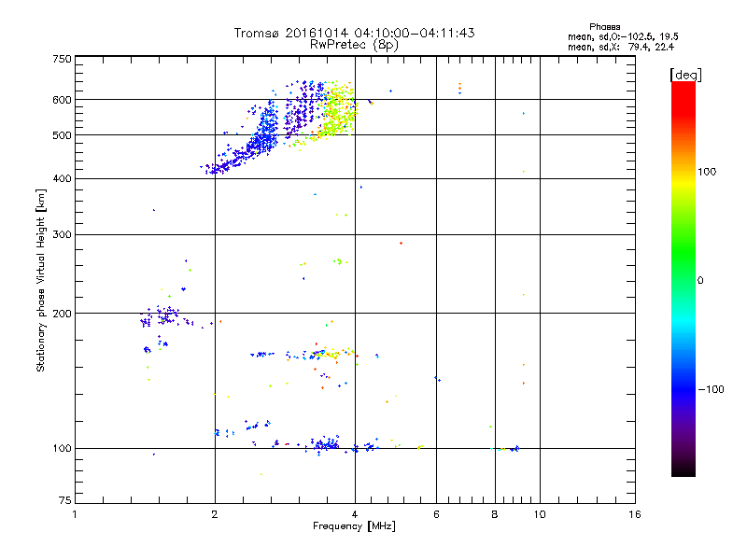
Task: Click the y-axis tick label '300'
Action: [x=62, y=235]
